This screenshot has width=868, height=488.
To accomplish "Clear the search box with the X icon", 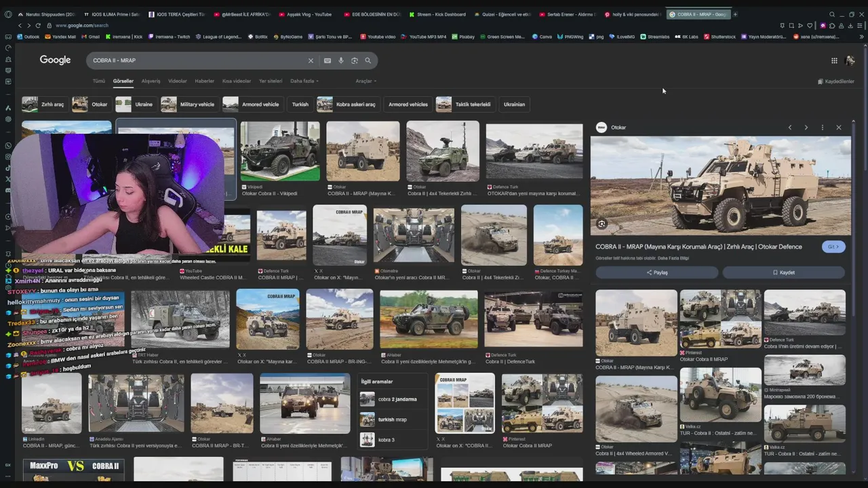I will tap(311, 60).
